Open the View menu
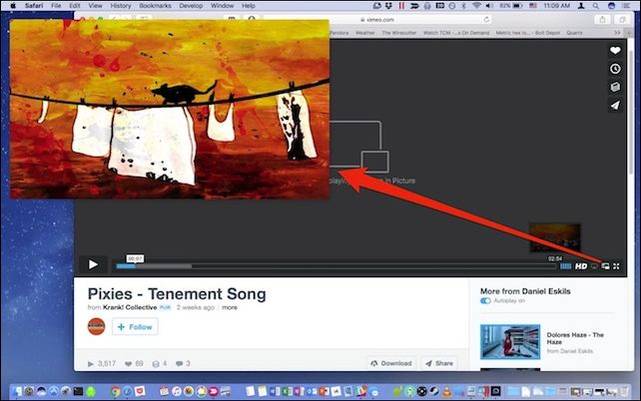Screen dimensions: 641x401 pos(95,6)
